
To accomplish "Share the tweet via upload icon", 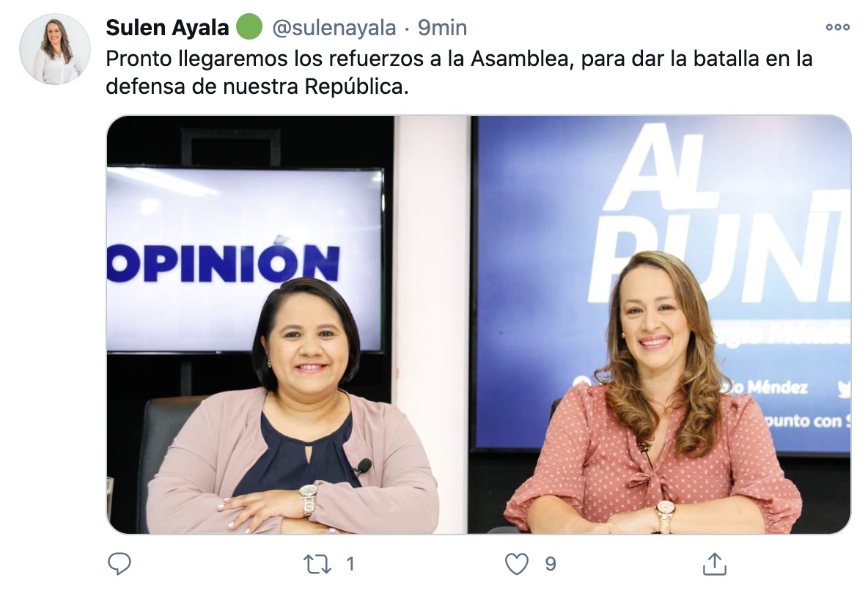I will click(714, 563).
